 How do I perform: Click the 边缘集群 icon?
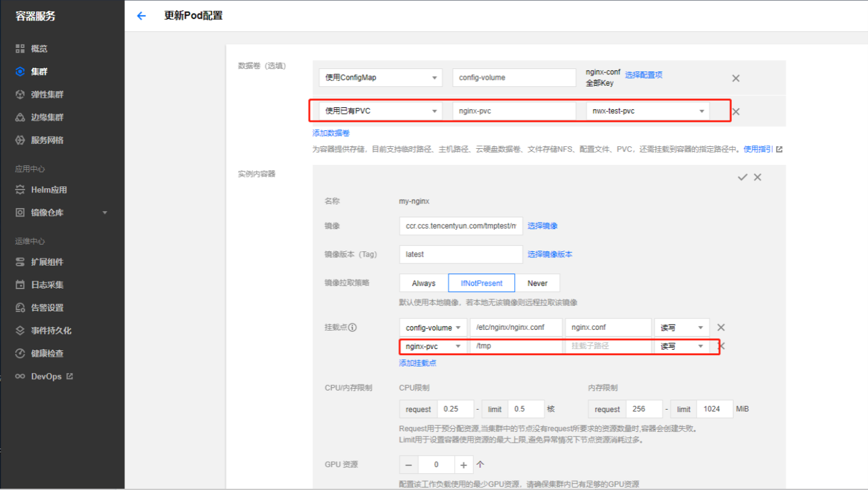(20, 117)
